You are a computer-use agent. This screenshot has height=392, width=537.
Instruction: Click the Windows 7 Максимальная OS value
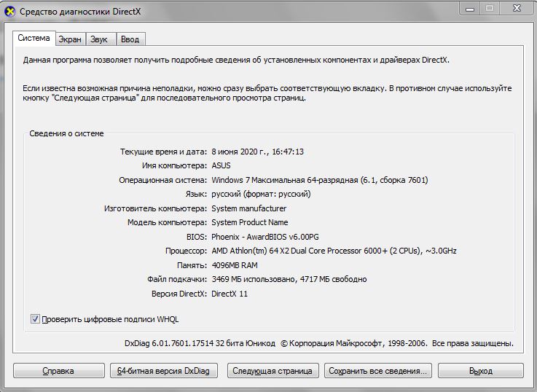[320, 180]
